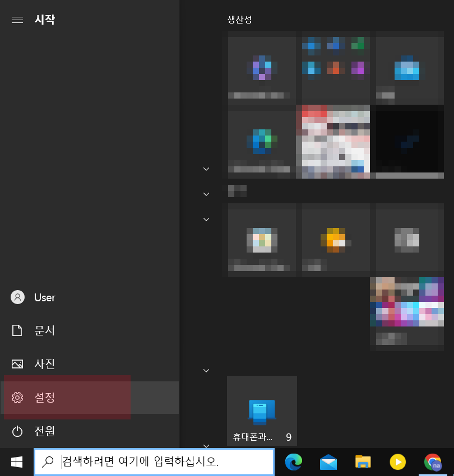Click the hamburger menu icon beside 시작
Screen dimensions: 454x476
[x=17, y=20]
